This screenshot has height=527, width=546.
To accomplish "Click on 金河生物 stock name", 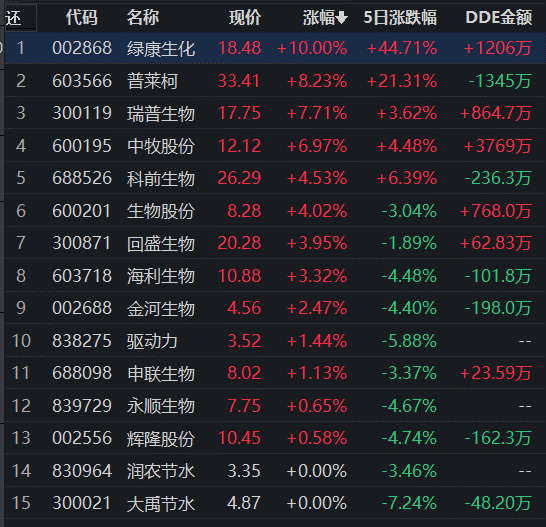I will click(161, 308).
